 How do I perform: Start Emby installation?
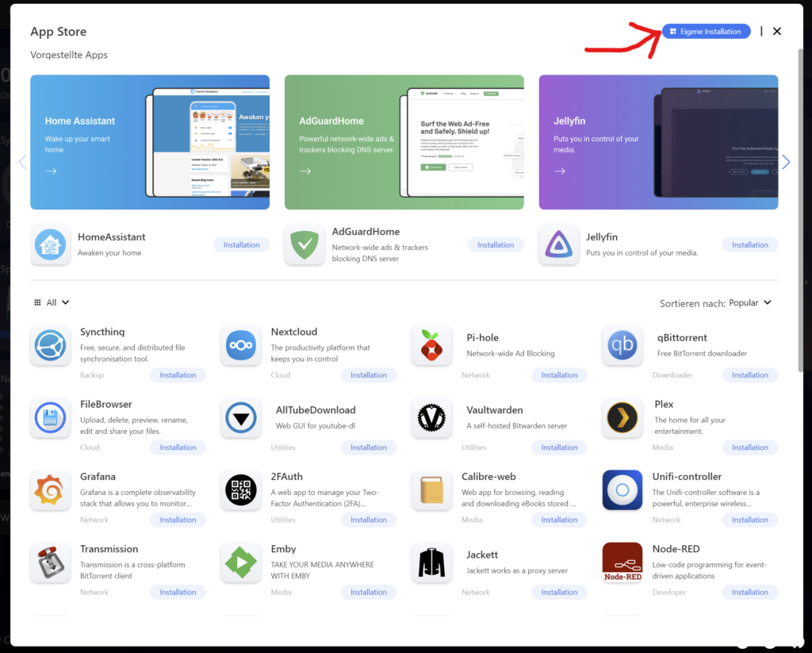(368, 593)
